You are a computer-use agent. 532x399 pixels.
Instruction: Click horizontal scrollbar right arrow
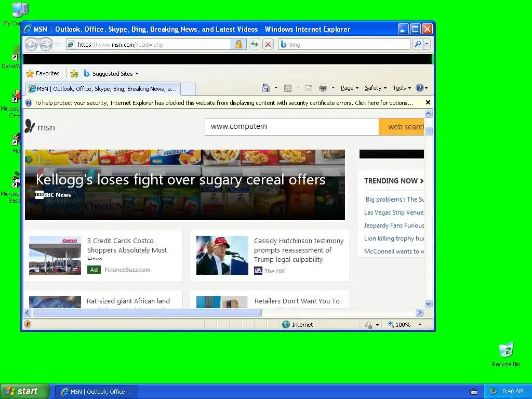point(419,312)
